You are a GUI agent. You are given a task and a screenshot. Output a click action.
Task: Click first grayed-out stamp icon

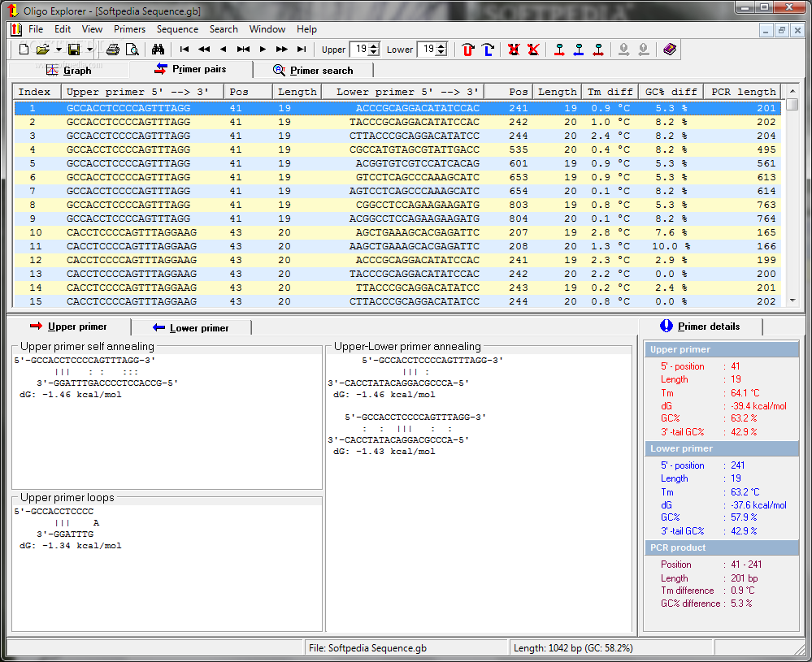[x=624, y=50]
